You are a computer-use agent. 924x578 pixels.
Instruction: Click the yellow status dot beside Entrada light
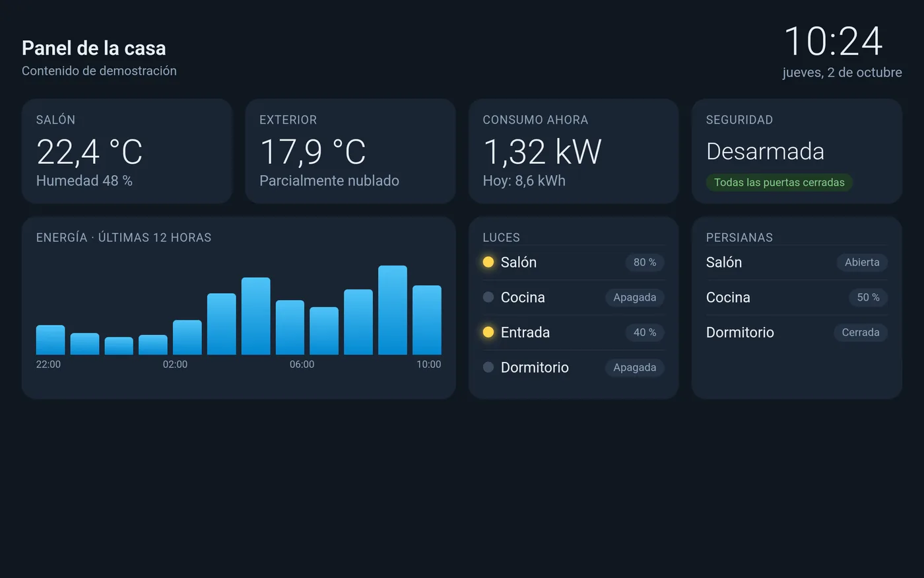click(x=488, y=332)
